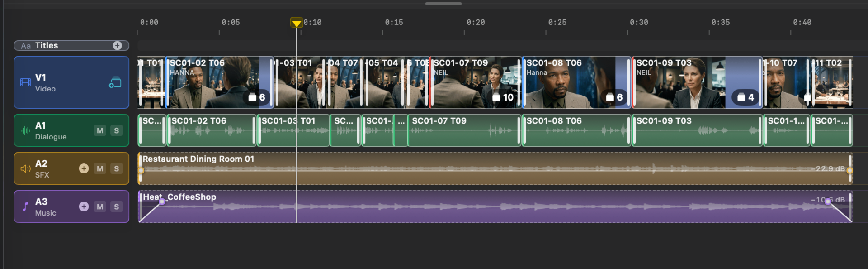The image size is (868, 269).
Task: Select video clip SC01-09 T03
Action: coord(697,82)
